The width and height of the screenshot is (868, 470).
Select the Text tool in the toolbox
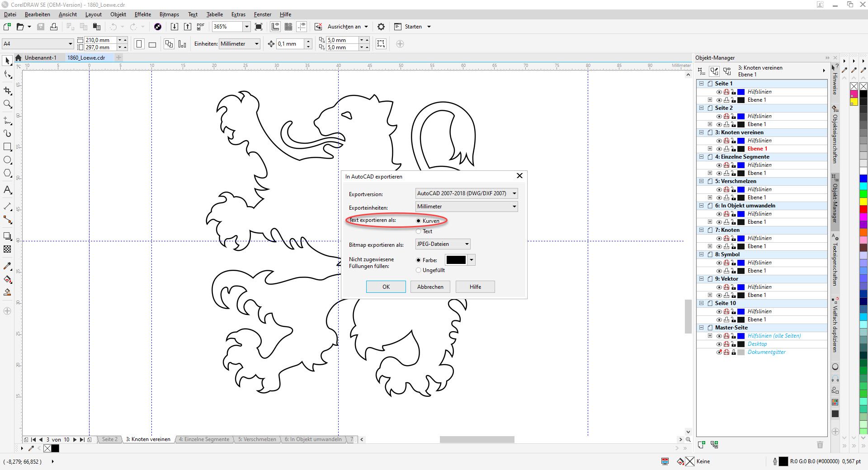coord(7,190)
